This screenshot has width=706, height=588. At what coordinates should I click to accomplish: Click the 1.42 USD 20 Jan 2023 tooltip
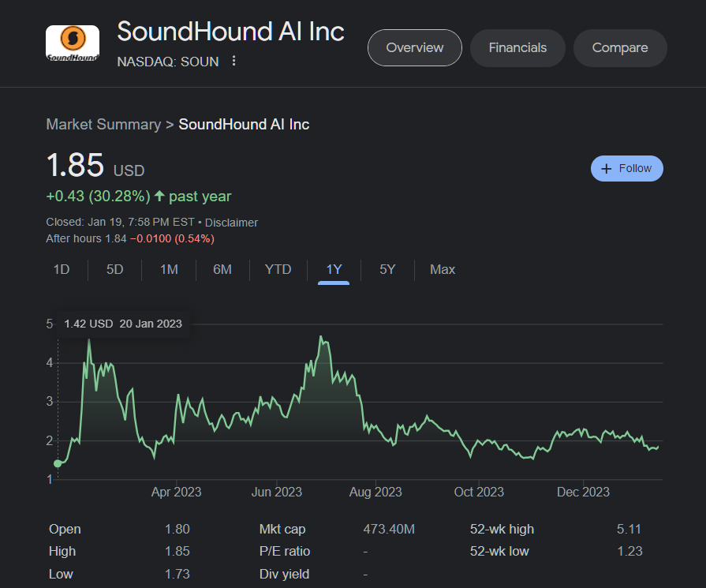click(x=123, y=324)
